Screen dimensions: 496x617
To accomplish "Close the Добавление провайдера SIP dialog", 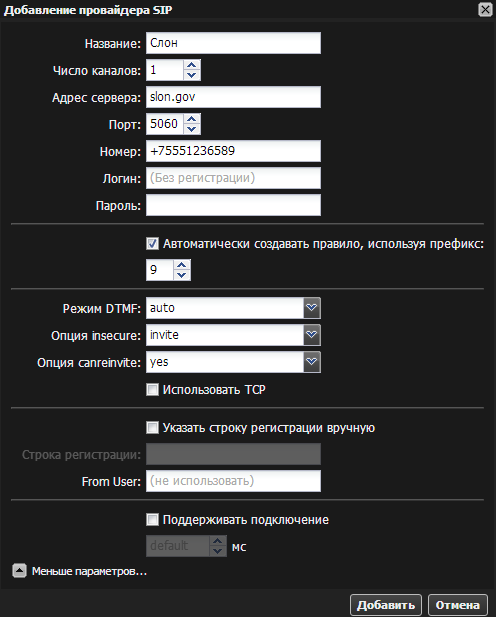I will (x=485, y=9).
